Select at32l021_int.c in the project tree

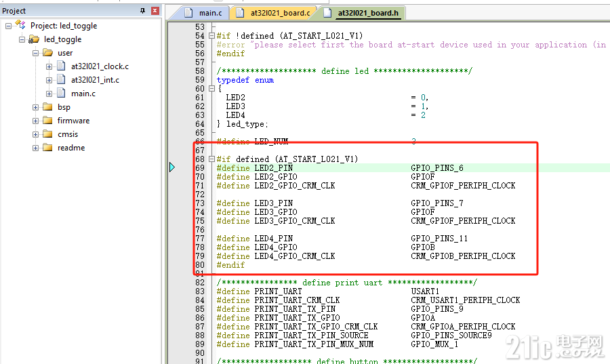pyautogui.click(x=95, y=80)
